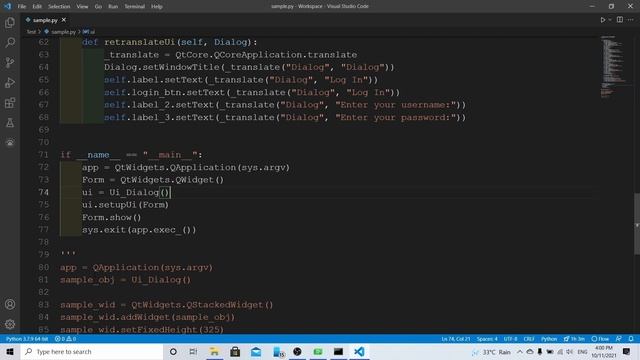The width and height of the screenshot is (640, 360).
Task: Click the VS Code logo in title bar
Action: click(7, 6)
